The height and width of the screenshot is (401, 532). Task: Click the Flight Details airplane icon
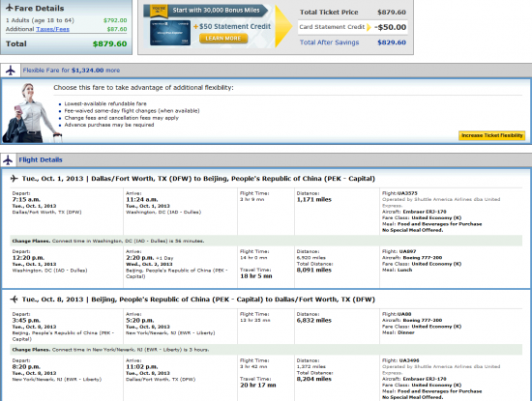pyautogui.click(x=8, y=159)
